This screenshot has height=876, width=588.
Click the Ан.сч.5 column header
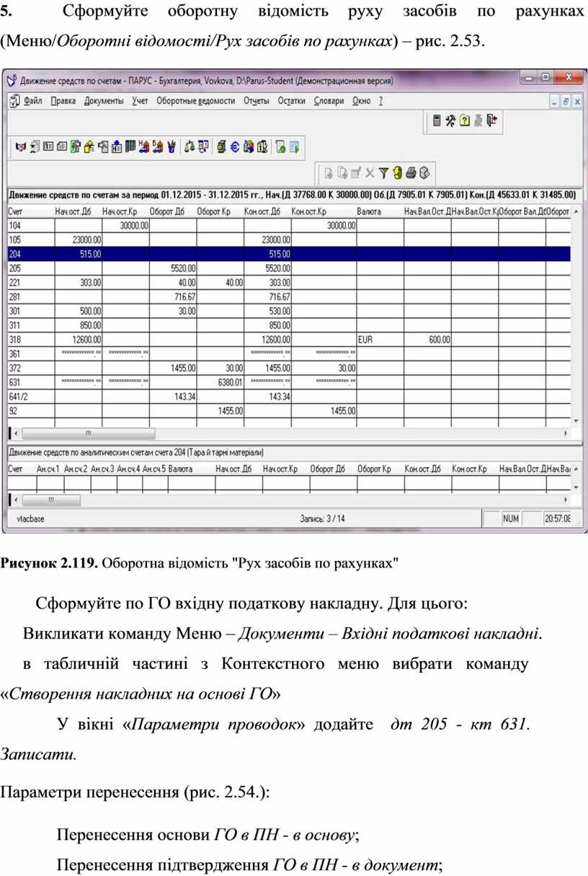(x=154, y=469)
